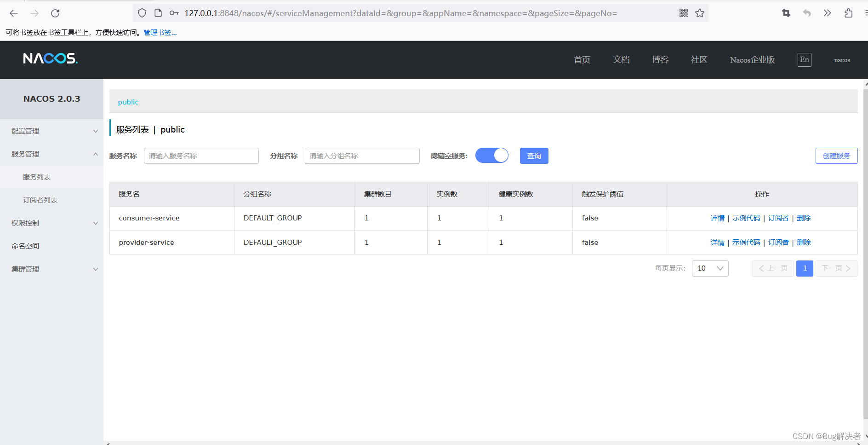Click the vertical page scrollbar
This screenshot has width=868, height=445.
tap(865, 253)
